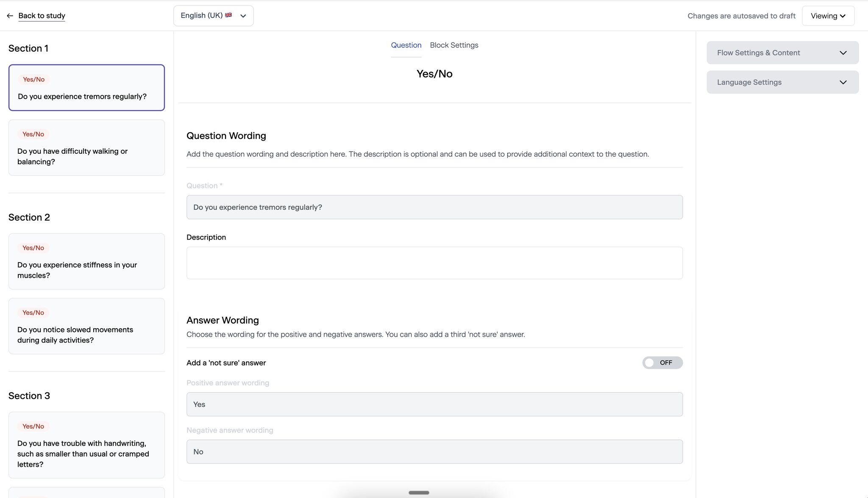
Task: Click the back arrow next to Back to study
Action: (10, 15)
